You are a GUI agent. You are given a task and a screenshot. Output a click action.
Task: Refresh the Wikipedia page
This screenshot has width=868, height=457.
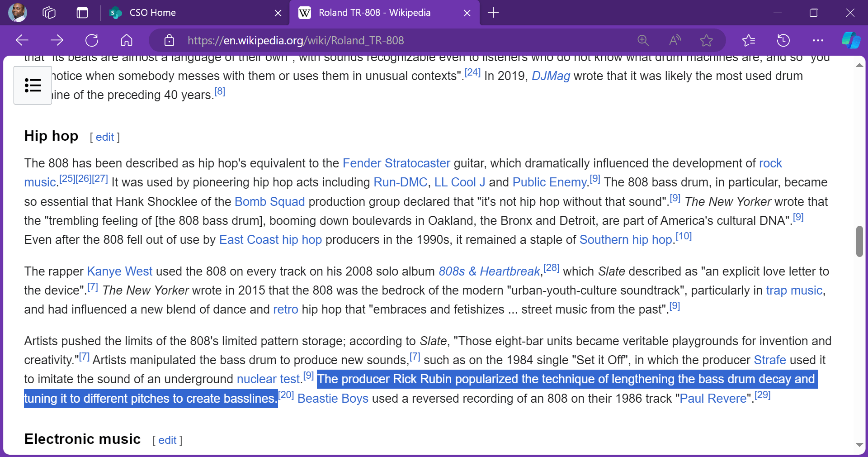(92, 40)
